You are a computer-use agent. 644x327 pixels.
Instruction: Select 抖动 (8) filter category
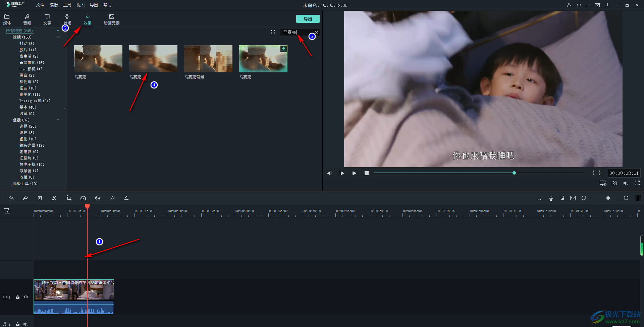pos(27,44)
